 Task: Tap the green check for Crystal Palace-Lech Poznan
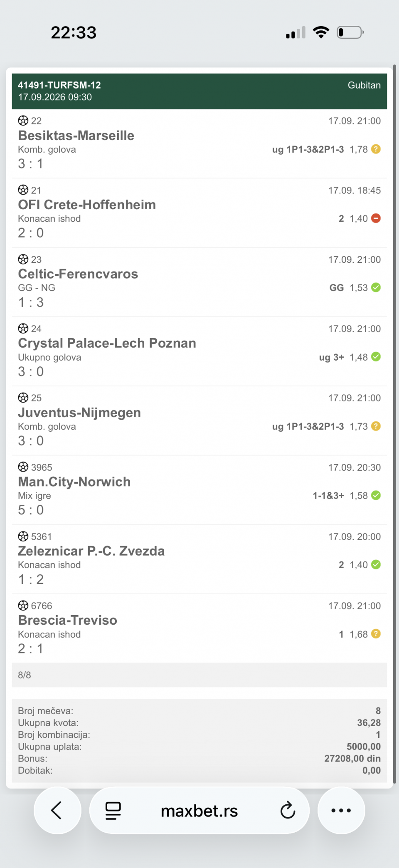376,356
